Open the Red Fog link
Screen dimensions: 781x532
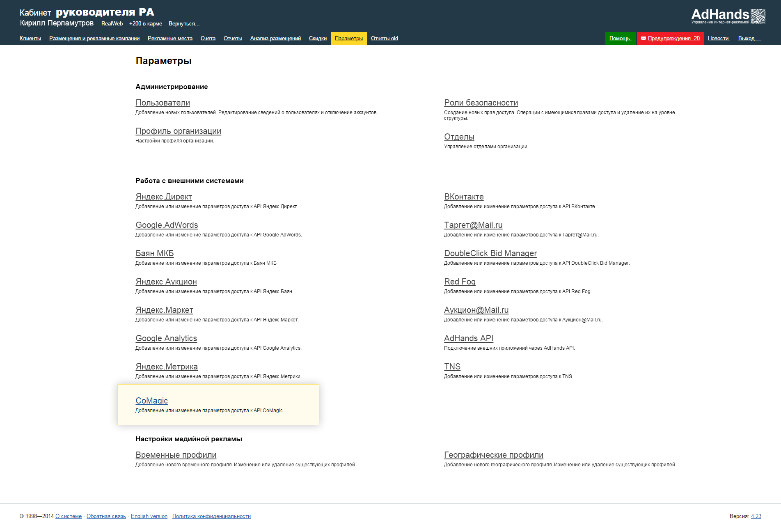pyautogui.click(x=460, y=282)
